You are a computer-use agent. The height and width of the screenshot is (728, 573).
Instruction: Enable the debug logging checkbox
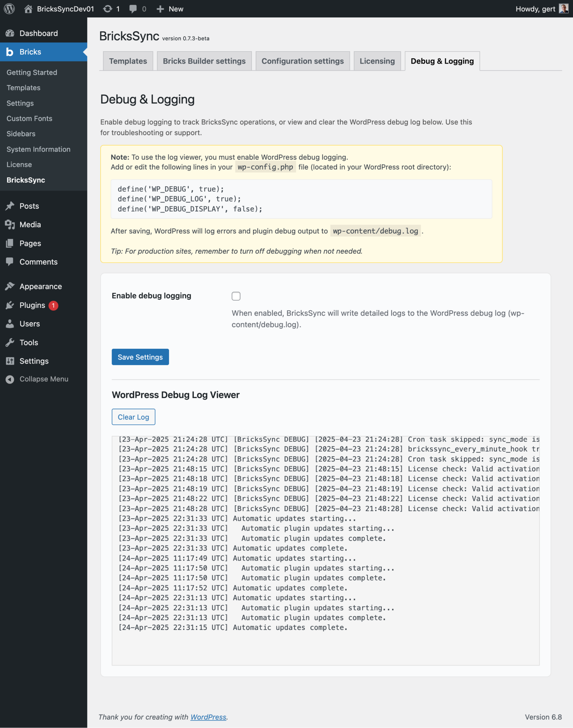coord(236,296)
